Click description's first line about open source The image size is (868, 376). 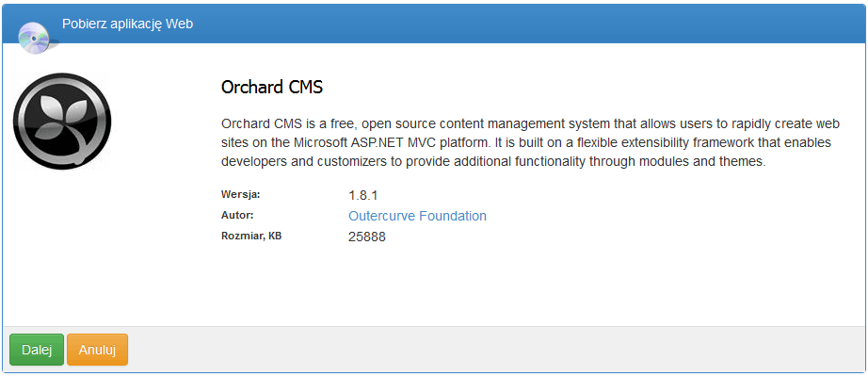tap(526, 123)
